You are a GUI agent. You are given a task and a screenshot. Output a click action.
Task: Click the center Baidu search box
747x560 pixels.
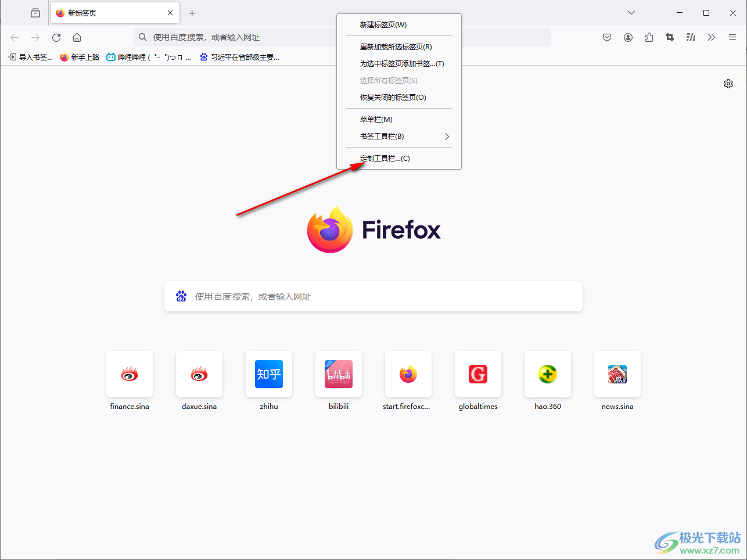coord(373,296)
